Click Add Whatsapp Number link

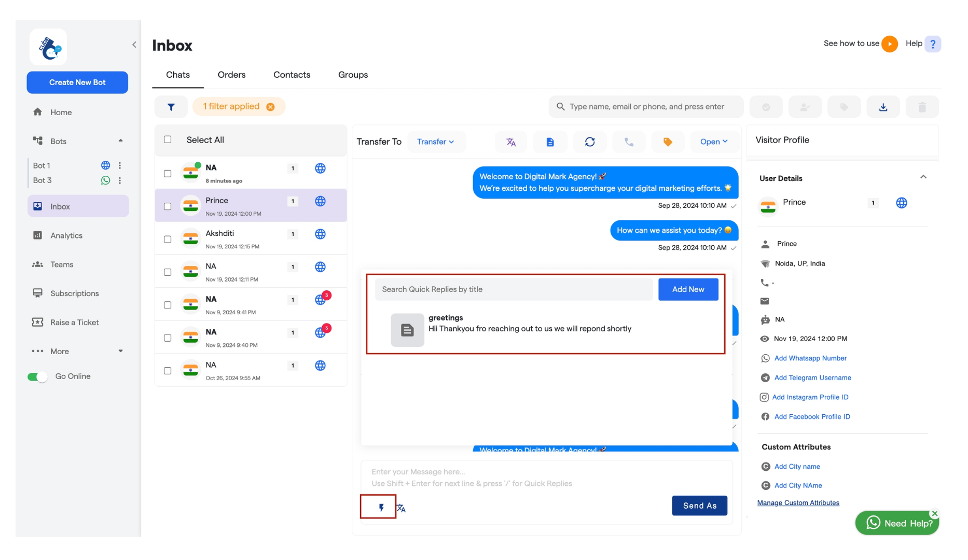click(810, 358)
